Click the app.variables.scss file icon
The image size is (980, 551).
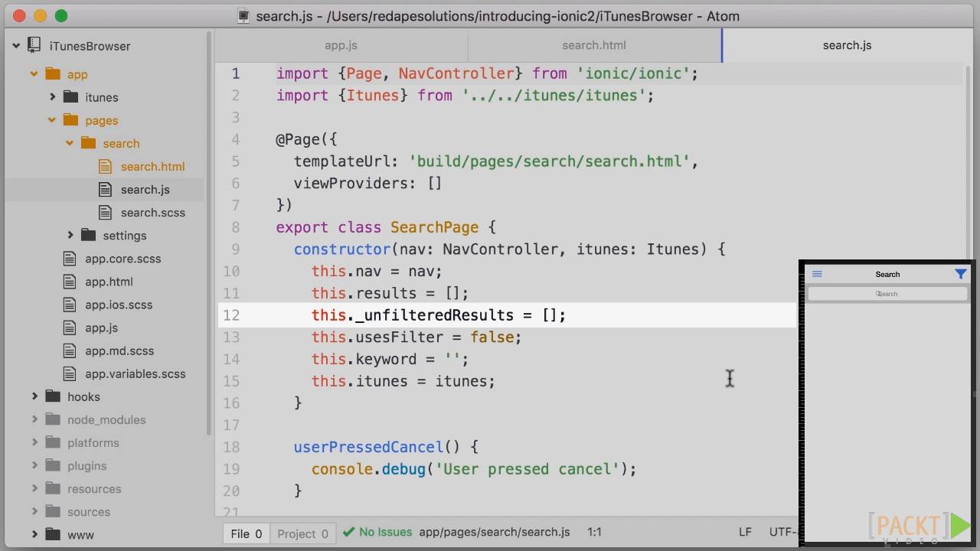pyautogui.click(x=70, y=373)
